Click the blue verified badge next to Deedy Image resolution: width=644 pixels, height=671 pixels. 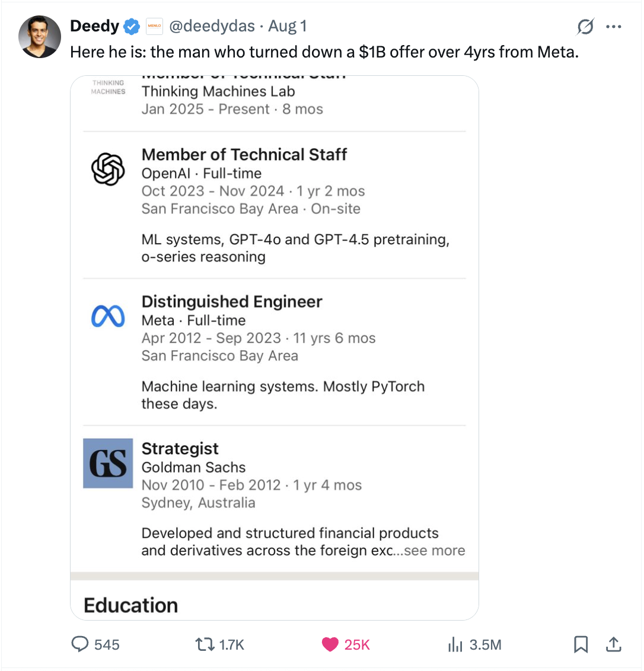tap(132, 27)
